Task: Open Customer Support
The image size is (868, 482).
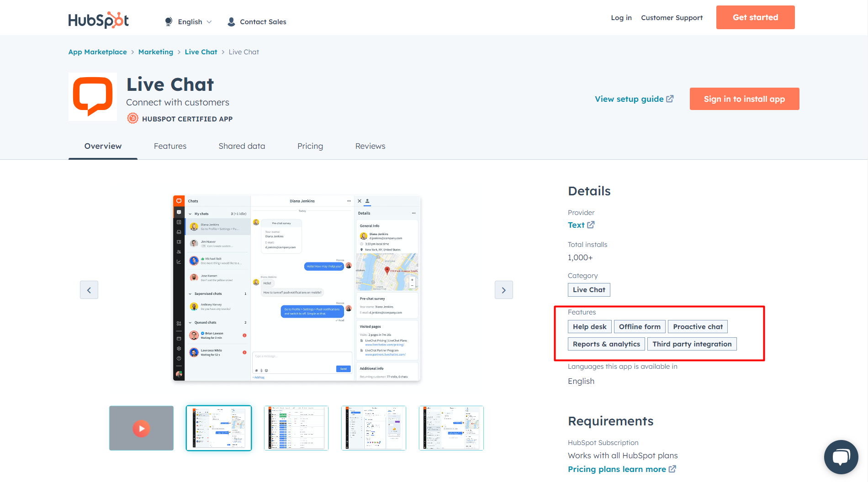Action: click(672, 18)
